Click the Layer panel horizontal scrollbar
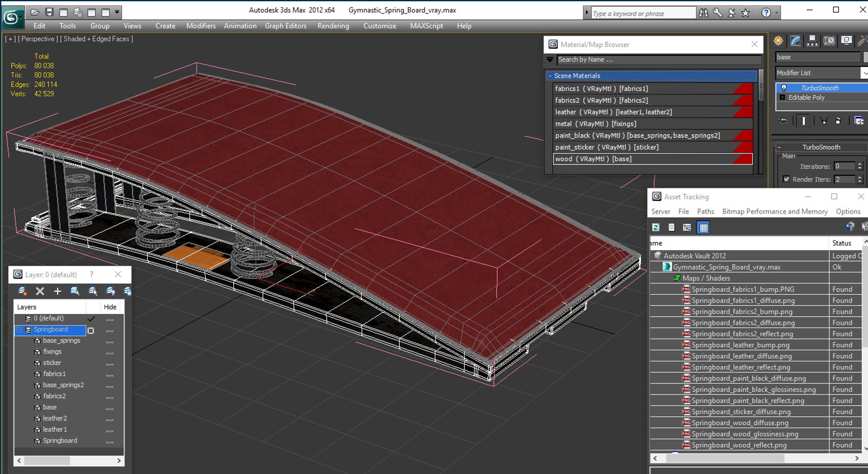 tap(47, 460)
